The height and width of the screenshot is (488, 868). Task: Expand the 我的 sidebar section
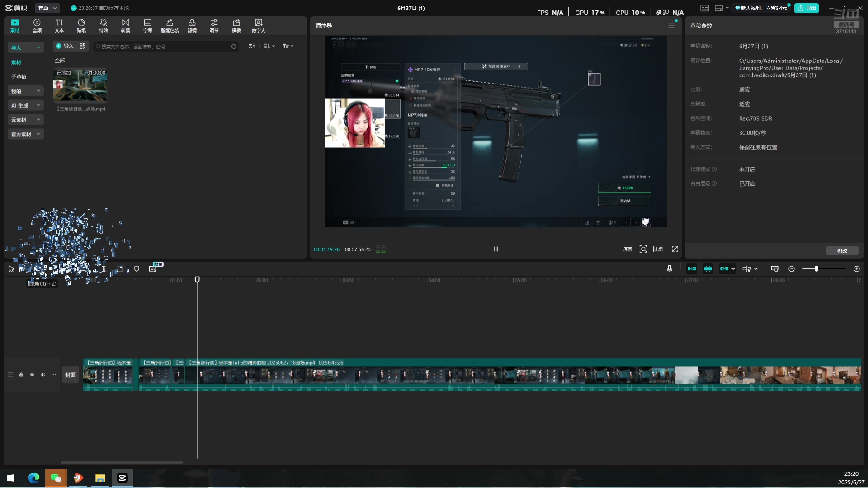[x=26, y=91]
